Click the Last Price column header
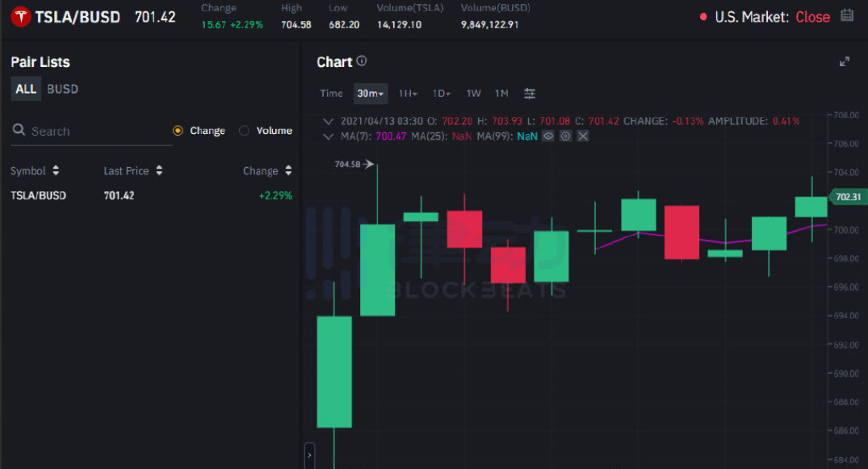This screenshot has height=469, width=868. 126,170
